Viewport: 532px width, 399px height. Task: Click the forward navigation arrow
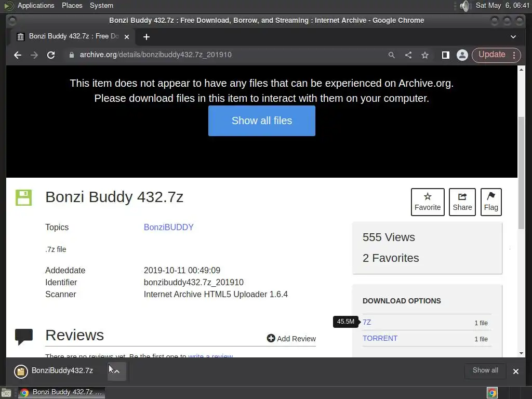coord(34,55)
